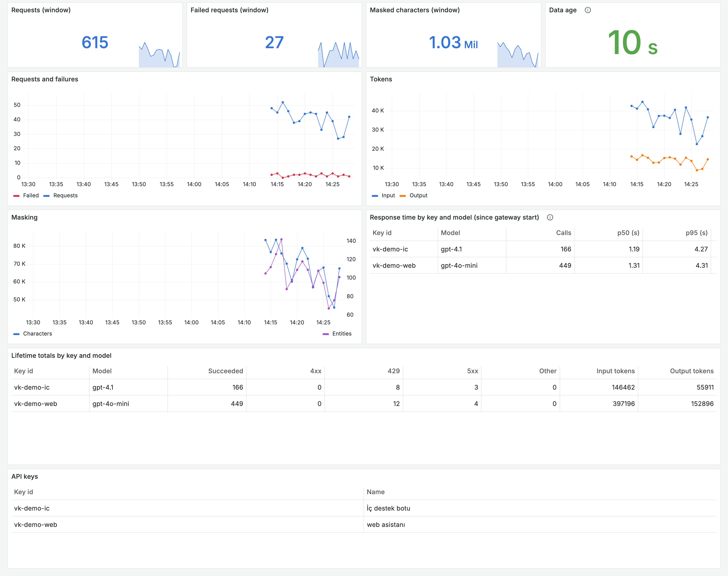Sort lifetime table by Succeeded column
Screen dimensions: 728x576
[225, 371]
